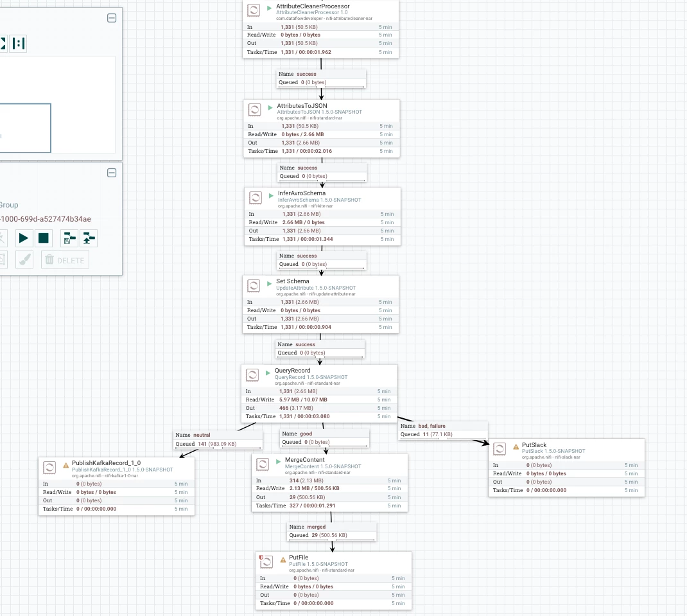The image size is (687, 616).
Task: Click the Stop square button in Operate panel
Action: point(44,238)
